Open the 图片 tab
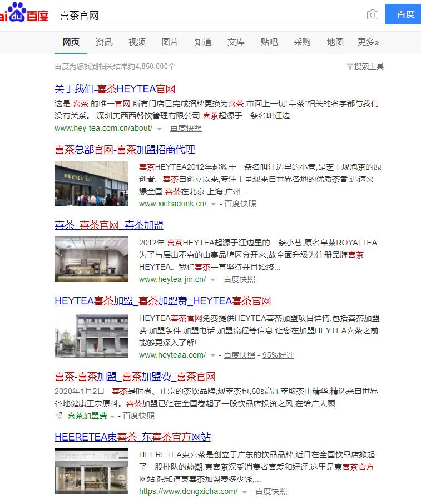Screen dimensions: 421x504 click(x=170, y=42)
